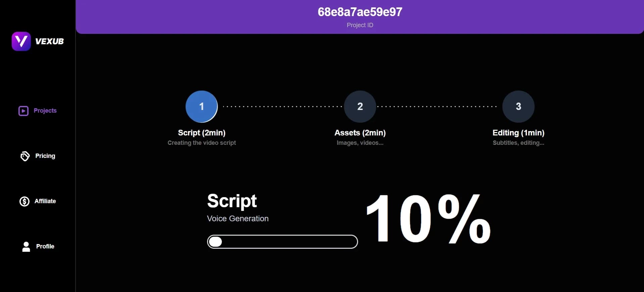Select the Assets (2min) step label
Image resolution: width=644 pixels, height=292 pixels.
pyautogui.click(x=359, y=133)
